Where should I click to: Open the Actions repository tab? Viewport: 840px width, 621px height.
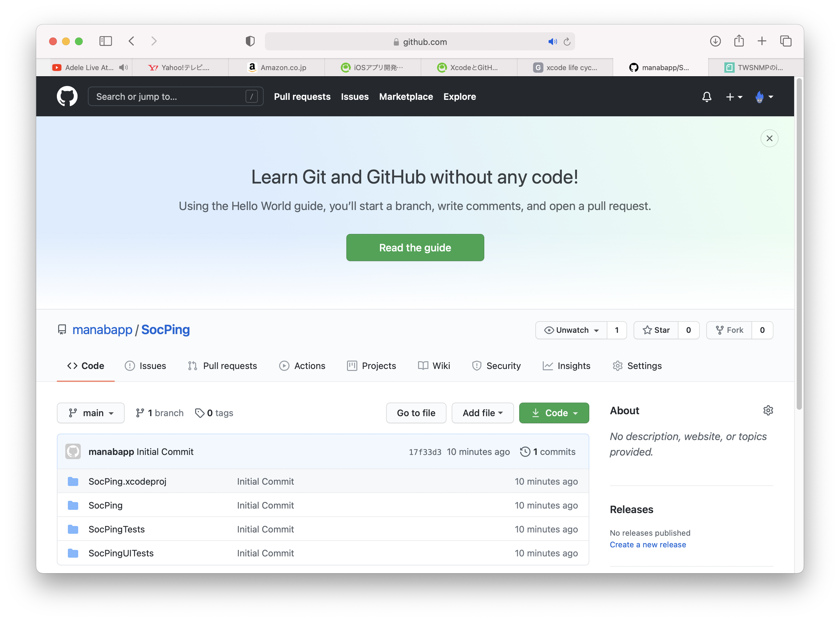pos(302,366)
